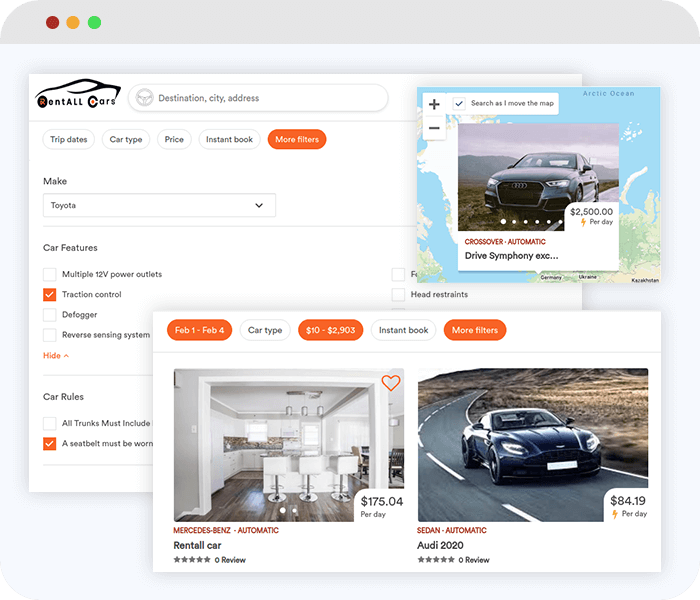Click the Arctic Ocean map label
The image size is (700, 600).
coord(608,93)
